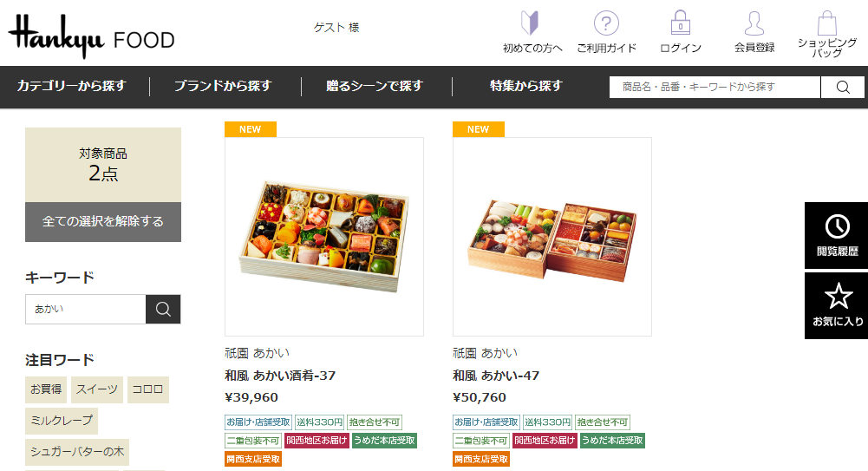The height and width of the screenshot is (471, 868).
Task: Focus the header product search field
Action: point(715,87)
